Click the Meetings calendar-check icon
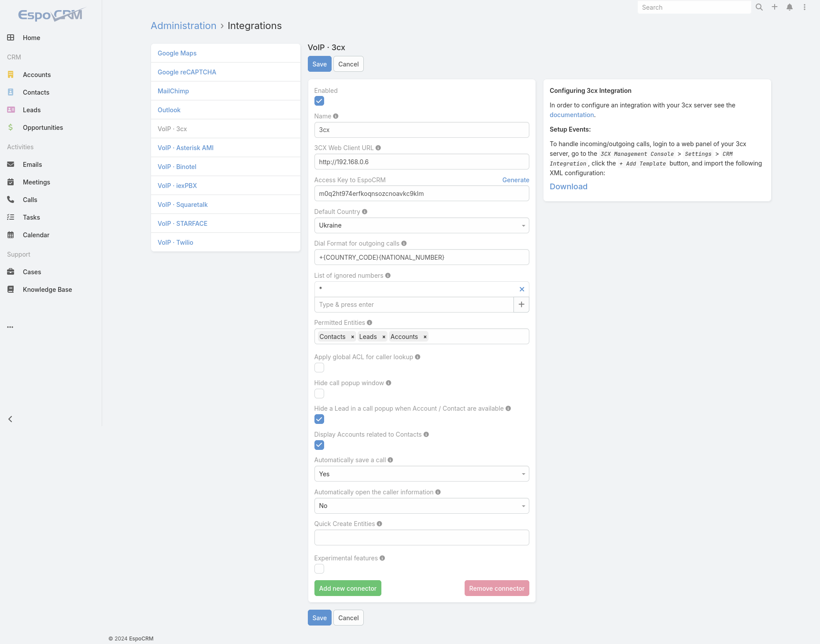Screen dimensions: 820x644 coord(11,182)
